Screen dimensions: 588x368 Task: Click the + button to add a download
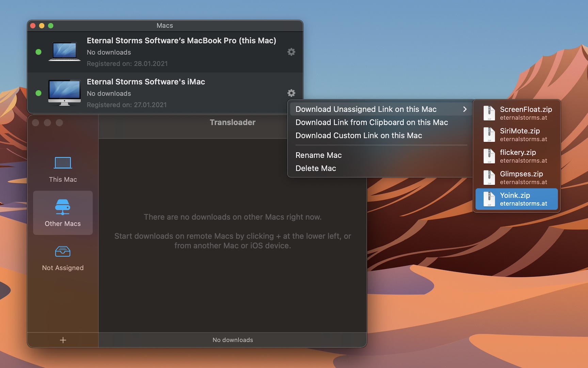pyautogui.click(x=63, y=340)
